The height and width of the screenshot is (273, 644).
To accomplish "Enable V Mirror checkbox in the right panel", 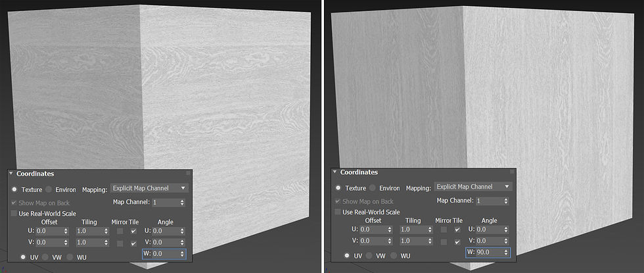I will [x=444, y=242].
